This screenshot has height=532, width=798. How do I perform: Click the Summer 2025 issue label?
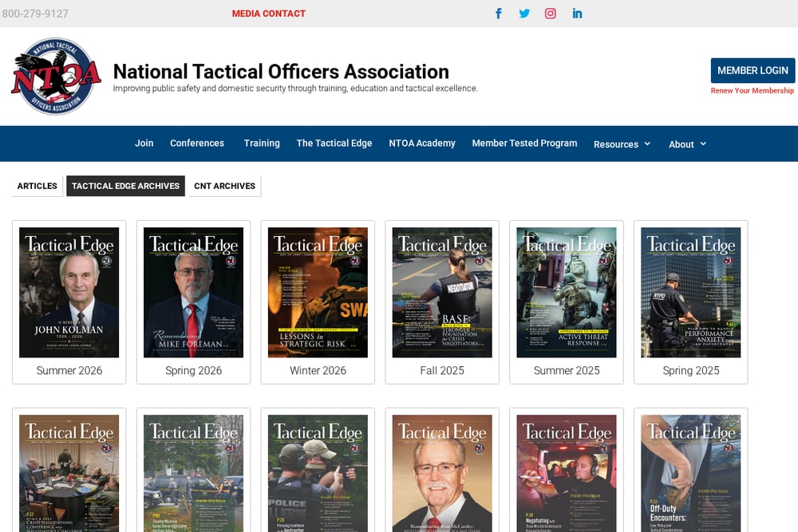(x=567, y=371)
